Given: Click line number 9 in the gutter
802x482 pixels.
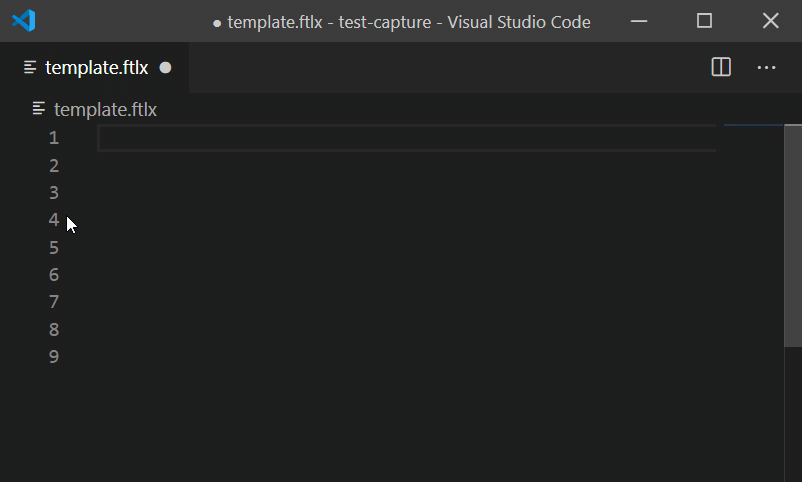Looking at the screenshot, I should coord(54,357).
